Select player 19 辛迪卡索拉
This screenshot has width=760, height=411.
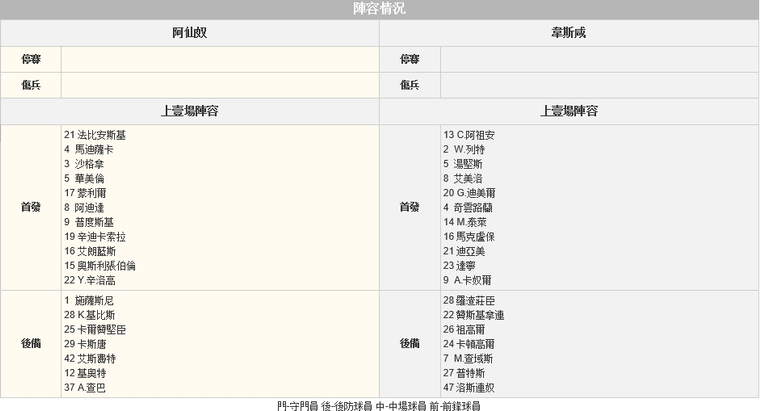95,237
